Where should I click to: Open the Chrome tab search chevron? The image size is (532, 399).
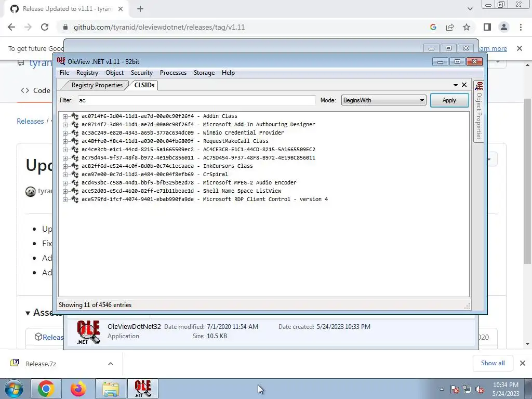(x=470, y=9)
